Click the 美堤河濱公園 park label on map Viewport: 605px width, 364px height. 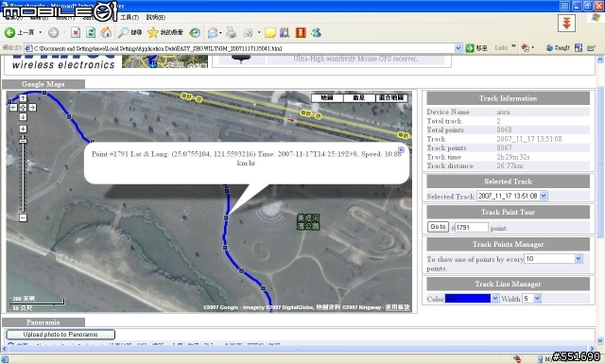coord(308,222)
